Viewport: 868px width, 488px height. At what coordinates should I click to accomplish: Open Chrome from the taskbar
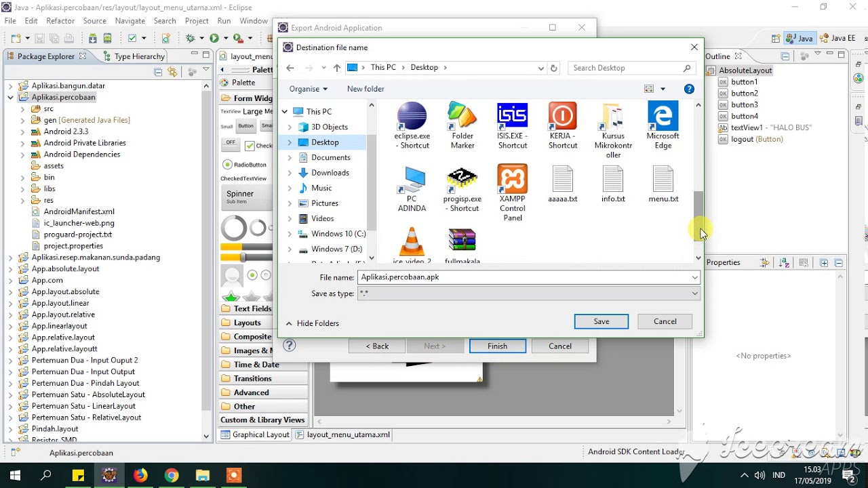172,475
